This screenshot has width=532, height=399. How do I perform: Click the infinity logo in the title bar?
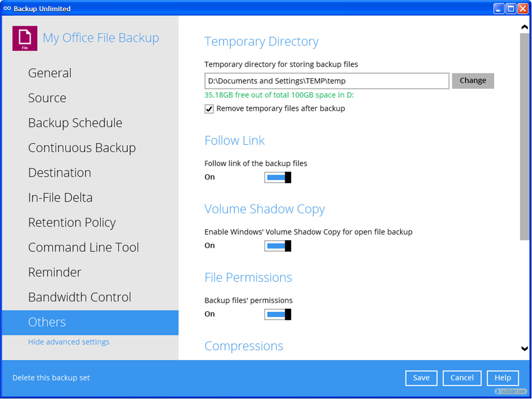[x=7, y=9]
